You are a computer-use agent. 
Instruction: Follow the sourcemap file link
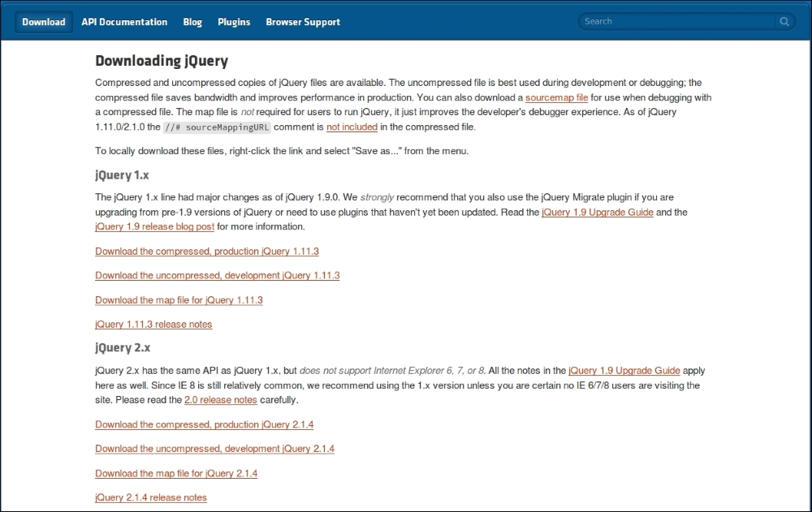click(x=557, y=97)
